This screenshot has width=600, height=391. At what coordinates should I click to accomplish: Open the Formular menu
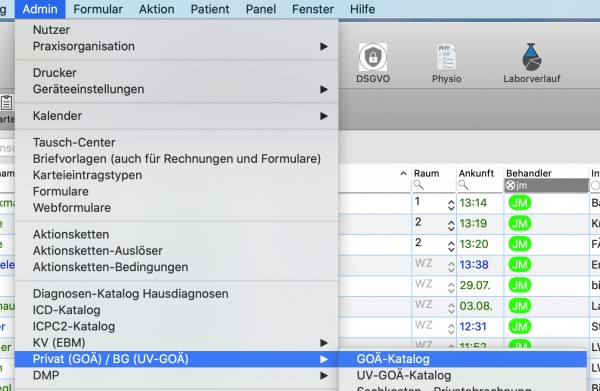coord(98,9)
